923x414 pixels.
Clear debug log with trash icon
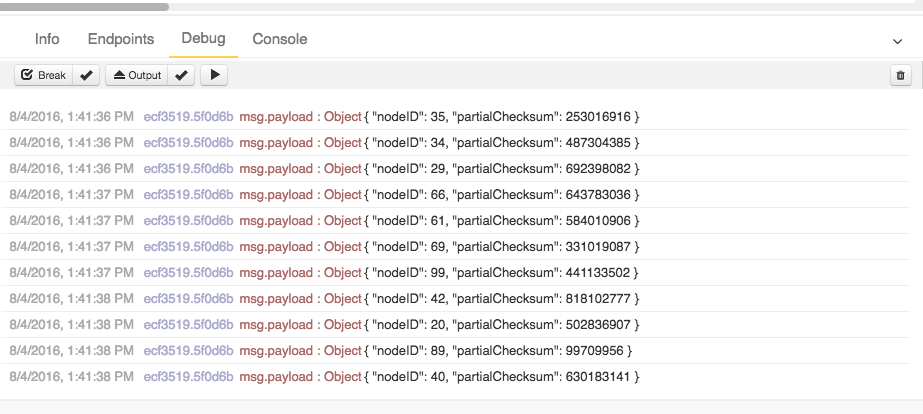pyautogui.click(x=900, y=75)
